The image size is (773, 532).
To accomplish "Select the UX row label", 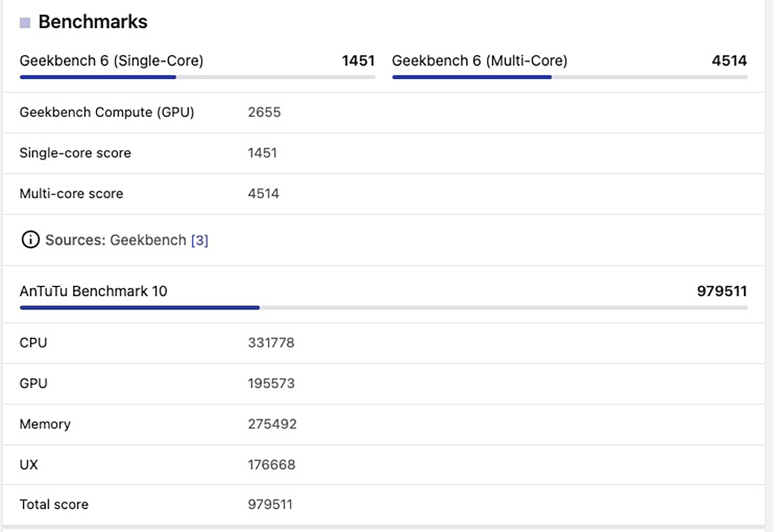I will [x=29, y=464].
